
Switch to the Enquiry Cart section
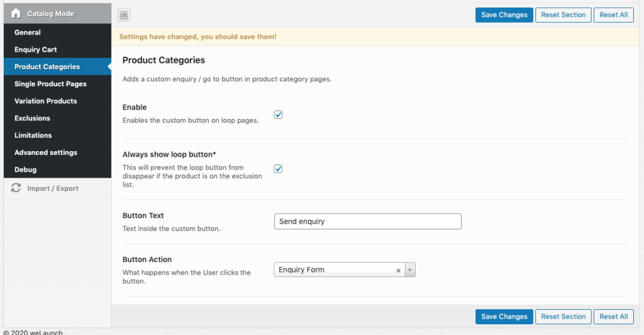(x=36, y=49)
